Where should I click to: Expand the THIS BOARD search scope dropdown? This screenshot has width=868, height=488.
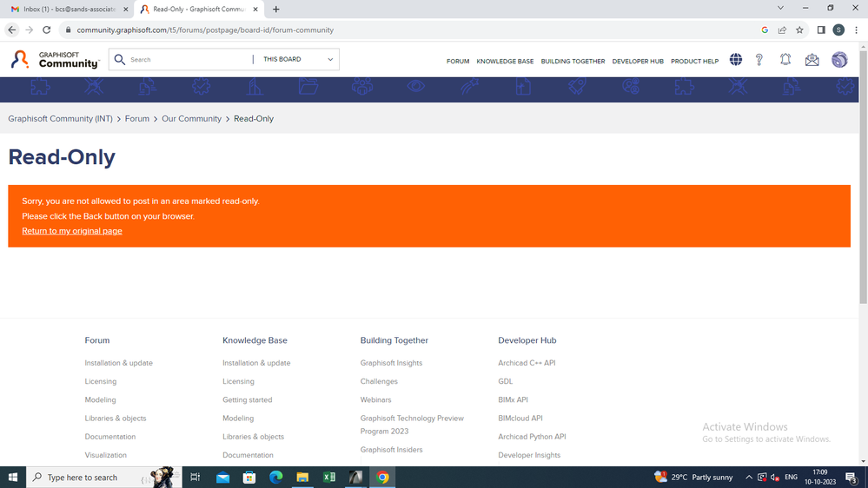[x=298, y=59]
